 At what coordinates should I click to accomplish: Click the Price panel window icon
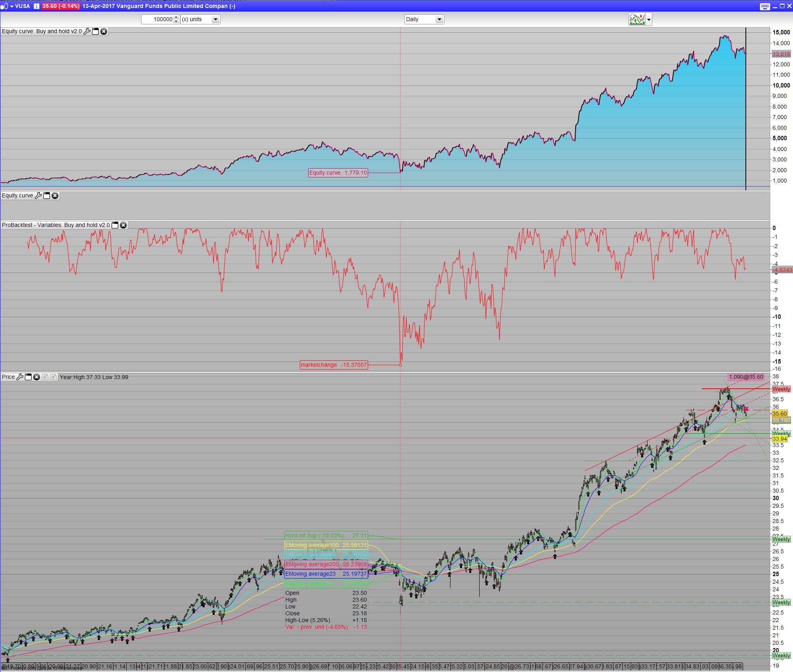coord(28,377)
